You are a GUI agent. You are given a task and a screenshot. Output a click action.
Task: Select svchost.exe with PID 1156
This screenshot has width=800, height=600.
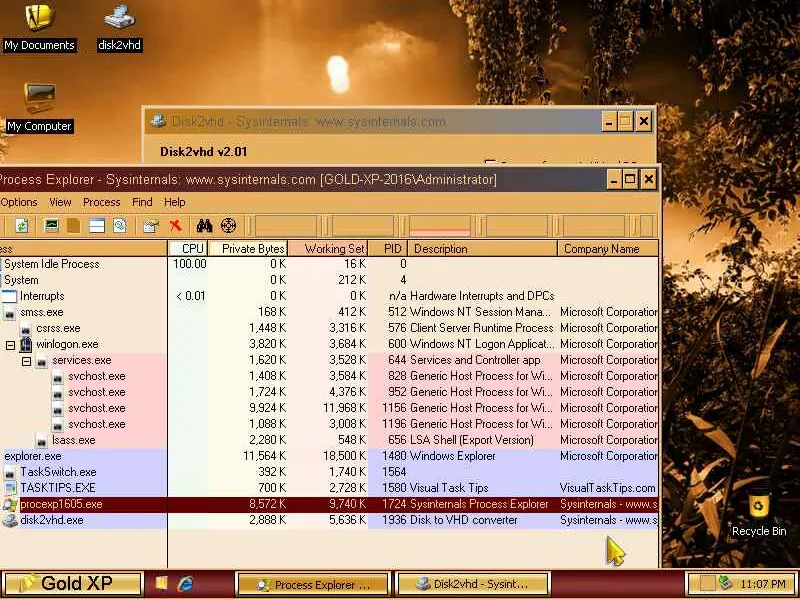329,408
